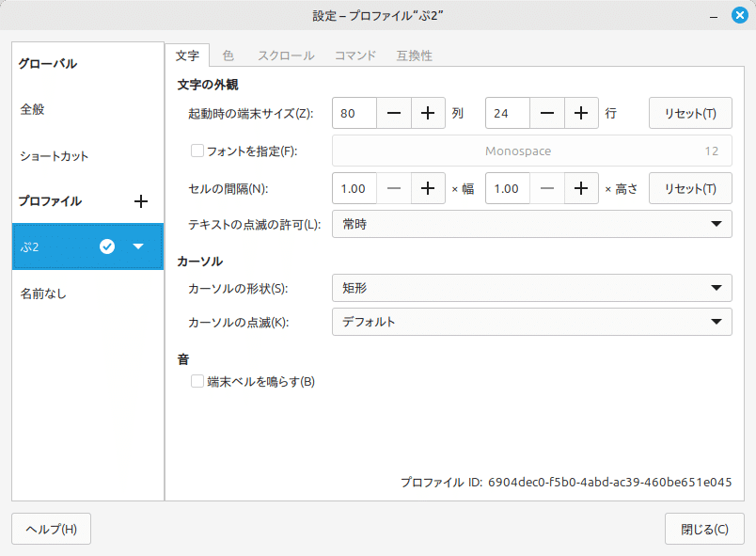Increase startup terminal rows with plus
The height and width of the screenshot is (556, 756).
[581, 113]
